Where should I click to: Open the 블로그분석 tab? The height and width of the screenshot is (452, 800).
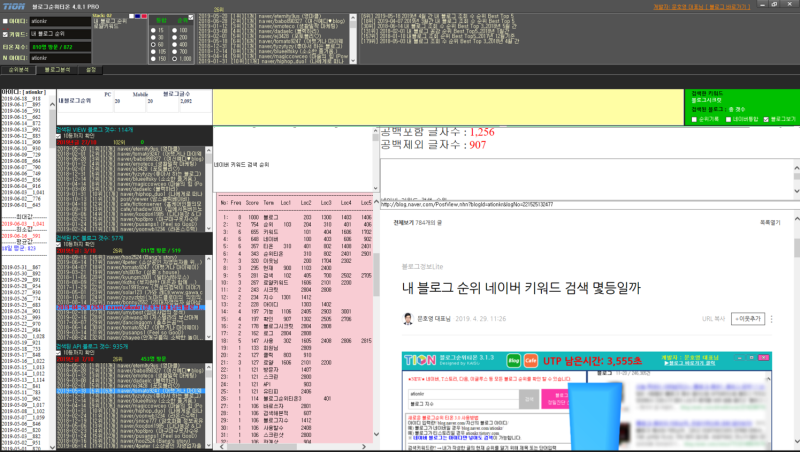(57, 70)
